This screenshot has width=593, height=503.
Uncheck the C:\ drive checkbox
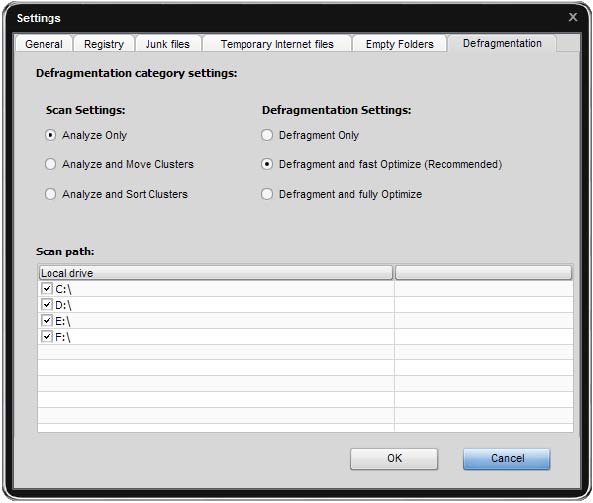tap(47, 289)
